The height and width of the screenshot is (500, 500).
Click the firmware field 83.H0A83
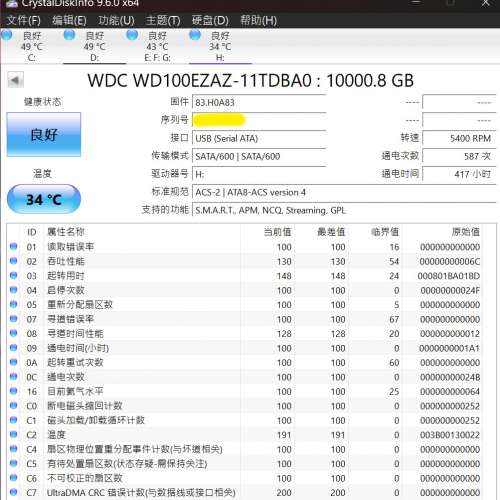pyautogui.click(x=259, y=102)
